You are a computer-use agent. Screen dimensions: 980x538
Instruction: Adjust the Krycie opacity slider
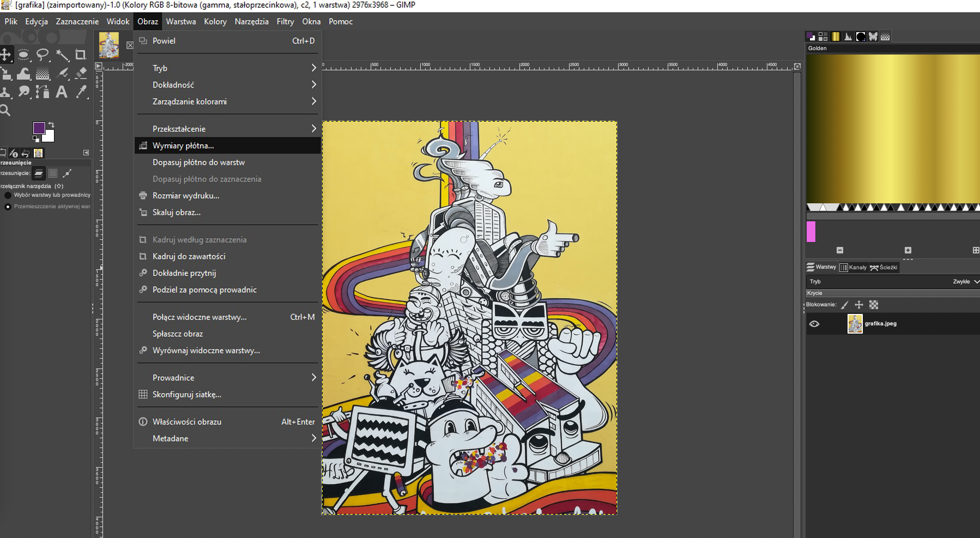pos(893,293)
